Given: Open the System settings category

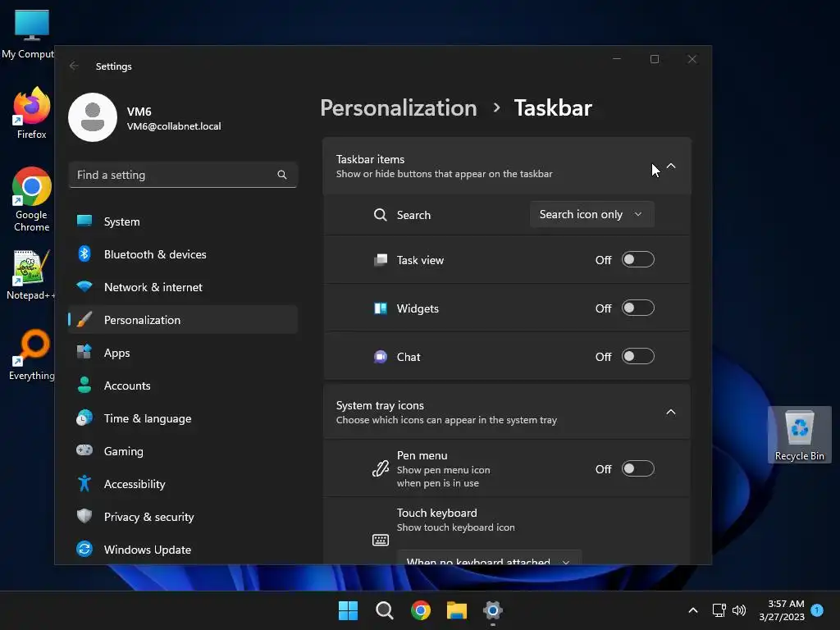Looking at the screenshot, I should pos(182,221).
